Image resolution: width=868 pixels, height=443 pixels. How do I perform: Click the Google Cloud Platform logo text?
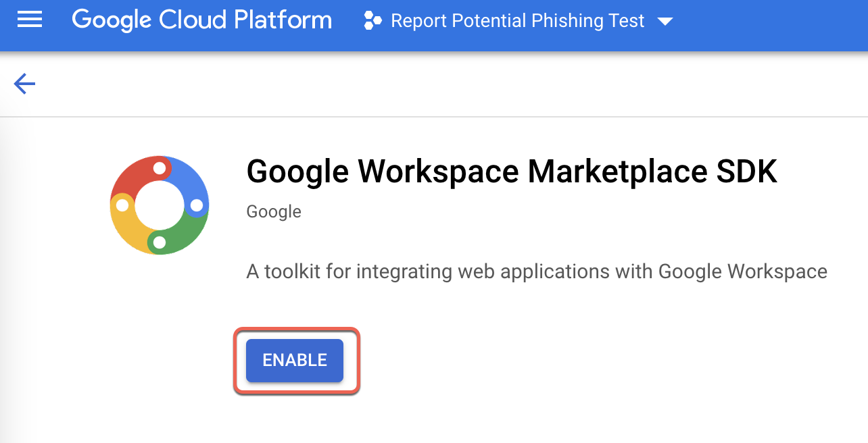(x=202, y=20)
